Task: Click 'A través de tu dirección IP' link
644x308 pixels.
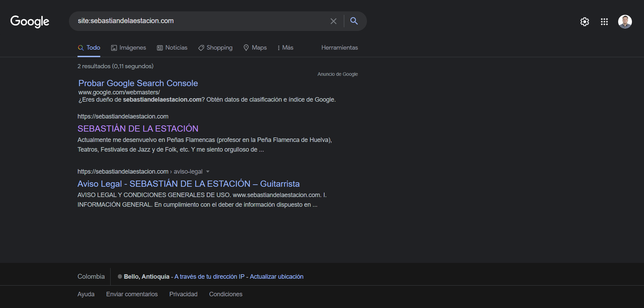Action: tap(209, 277)
